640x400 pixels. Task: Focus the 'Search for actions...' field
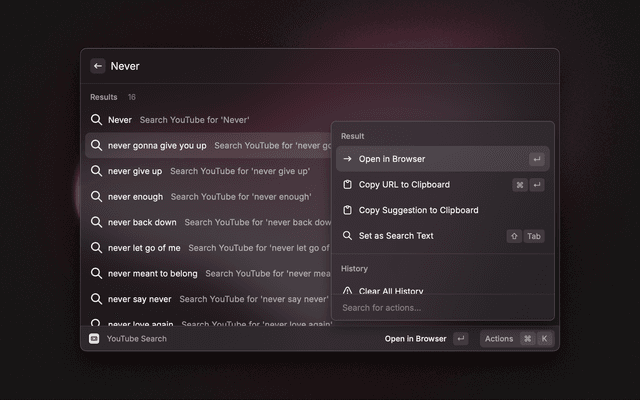(442, 308)
